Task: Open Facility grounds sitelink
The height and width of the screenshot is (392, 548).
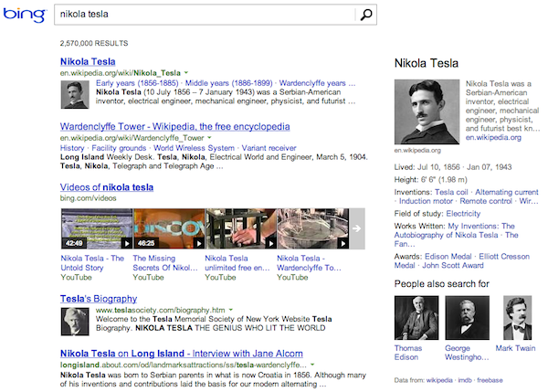Action: 119,148
